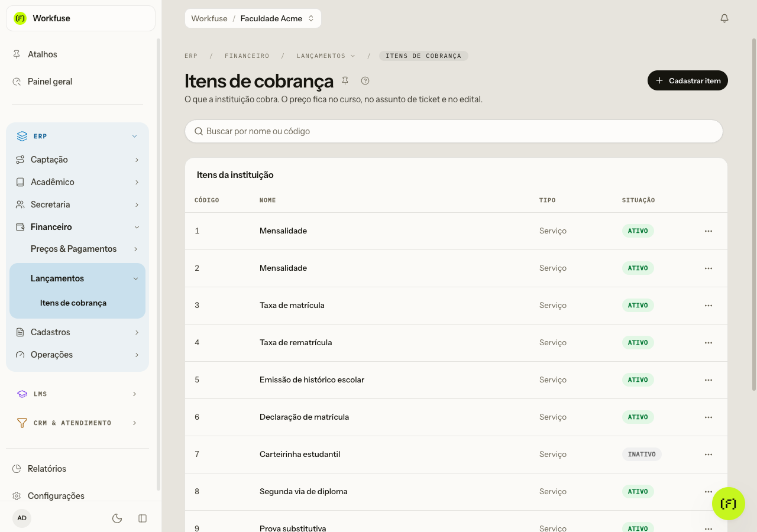The width and height of the screenshot is (757, 532).
Task: Open Atalhos in the sidebar
Action: (x=77, y=54)
